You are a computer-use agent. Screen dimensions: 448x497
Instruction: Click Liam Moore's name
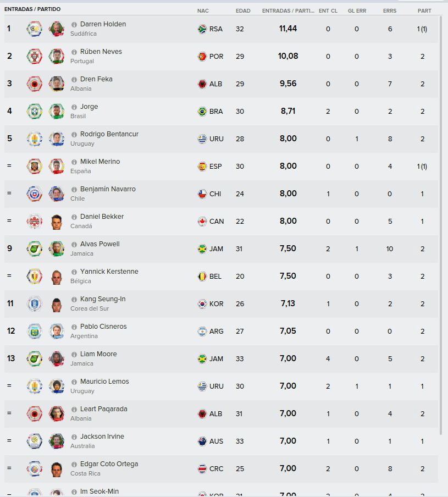[x=98, y=354]
